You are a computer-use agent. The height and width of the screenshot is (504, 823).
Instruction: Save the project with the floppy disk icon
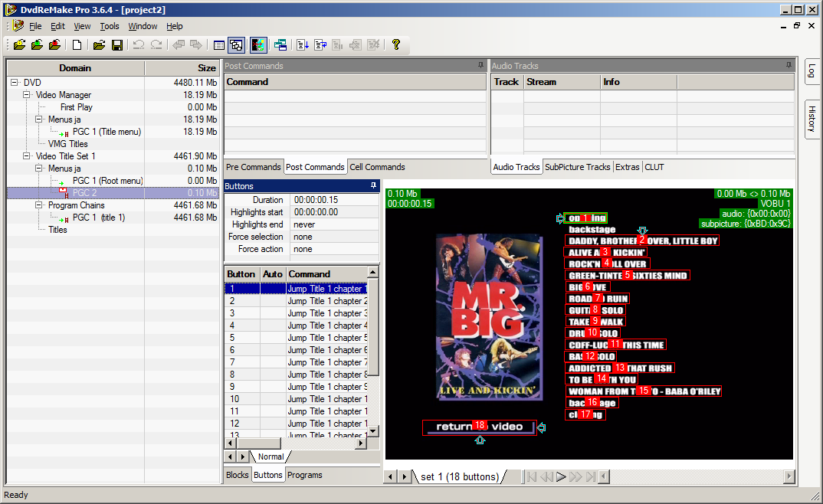coord(117,45)
